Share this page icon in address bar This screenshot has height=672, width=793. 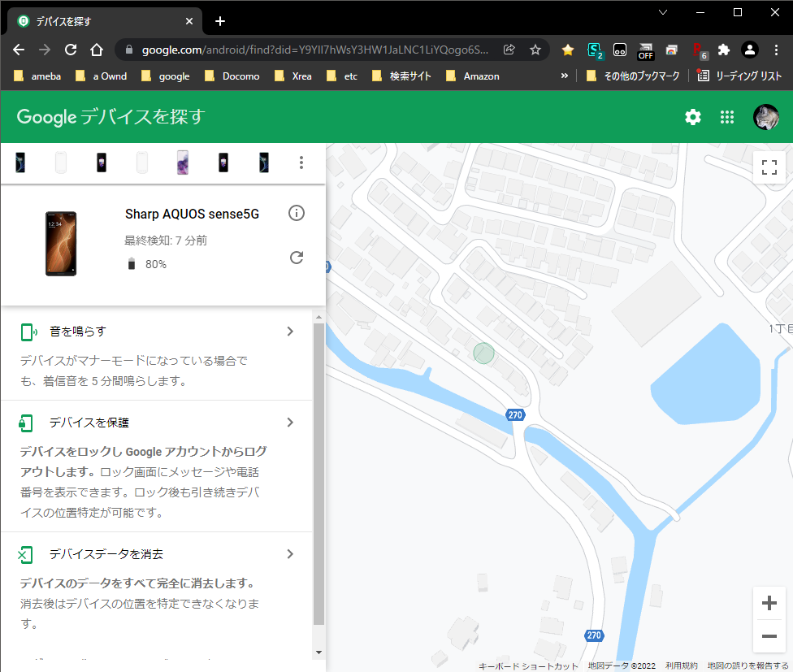[509, 50]
